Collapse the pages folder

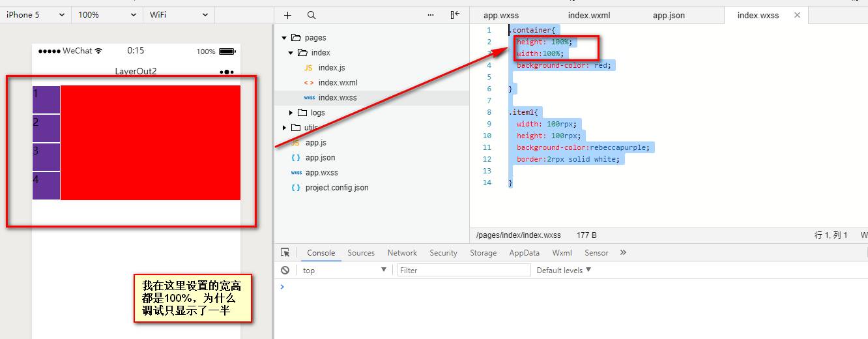[284, 38]
